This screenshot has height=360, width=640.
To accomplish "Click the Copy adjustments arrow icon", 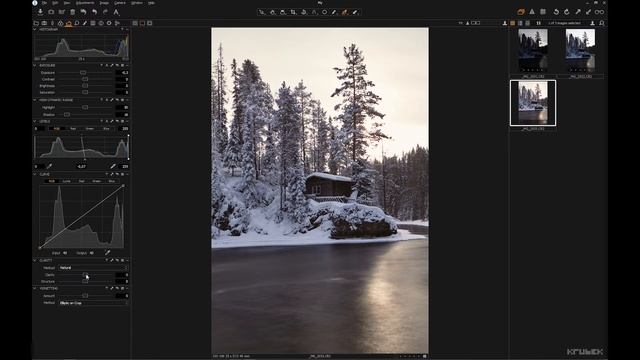I will [578, 12].
